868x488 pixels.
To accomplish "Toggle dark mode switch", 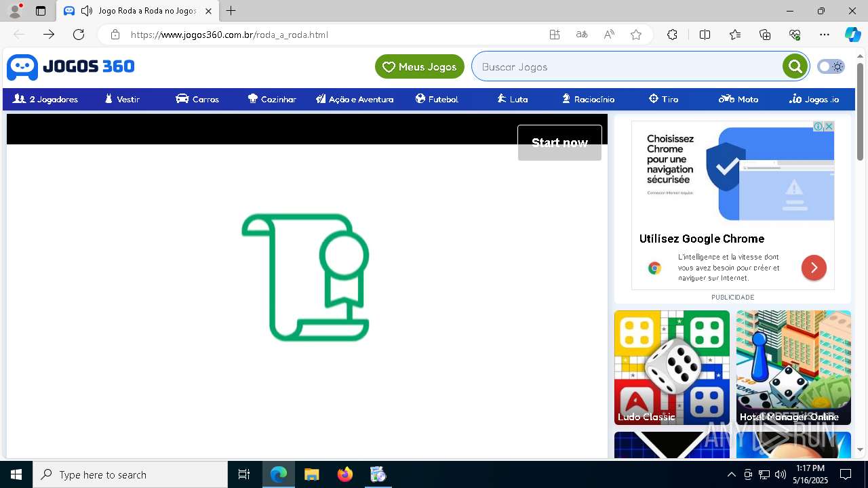I will [831, 66].
